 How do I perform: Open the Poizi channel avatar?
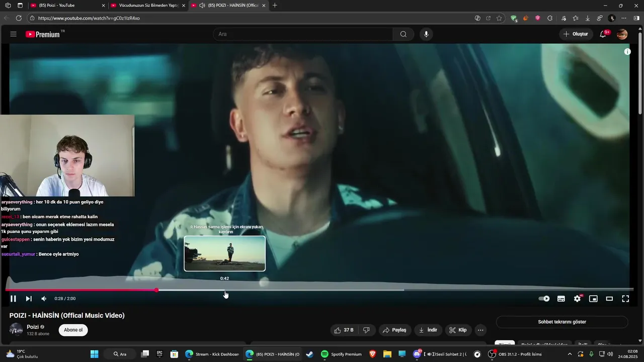[x=16, y=330]
